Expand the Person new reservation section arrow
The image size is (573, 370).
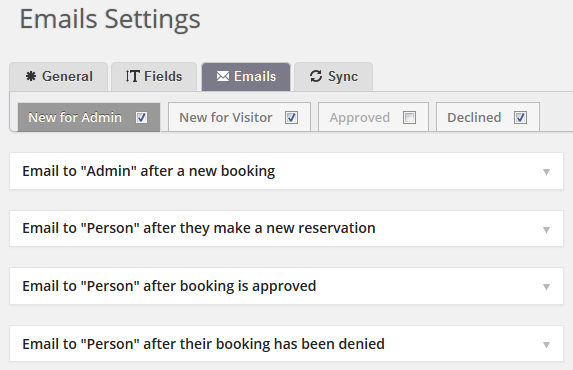click(546, 230)
